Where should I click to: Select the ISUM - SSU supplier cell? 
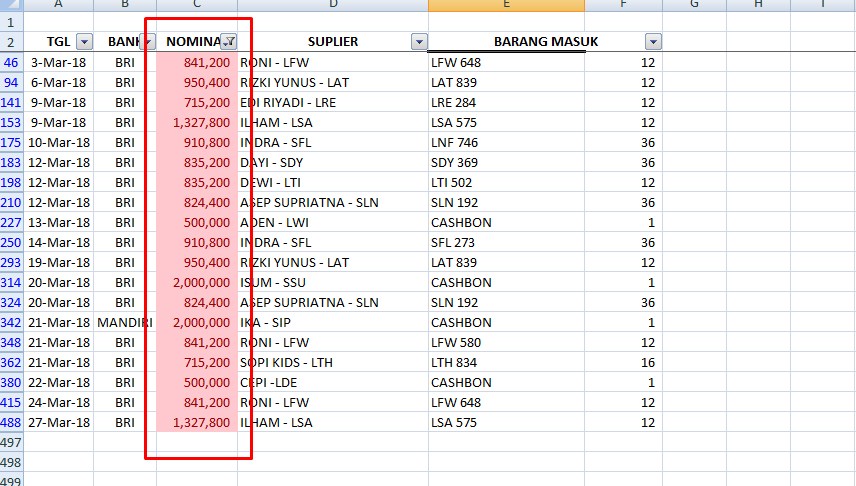pyautogui.click(x=332, y=282)
